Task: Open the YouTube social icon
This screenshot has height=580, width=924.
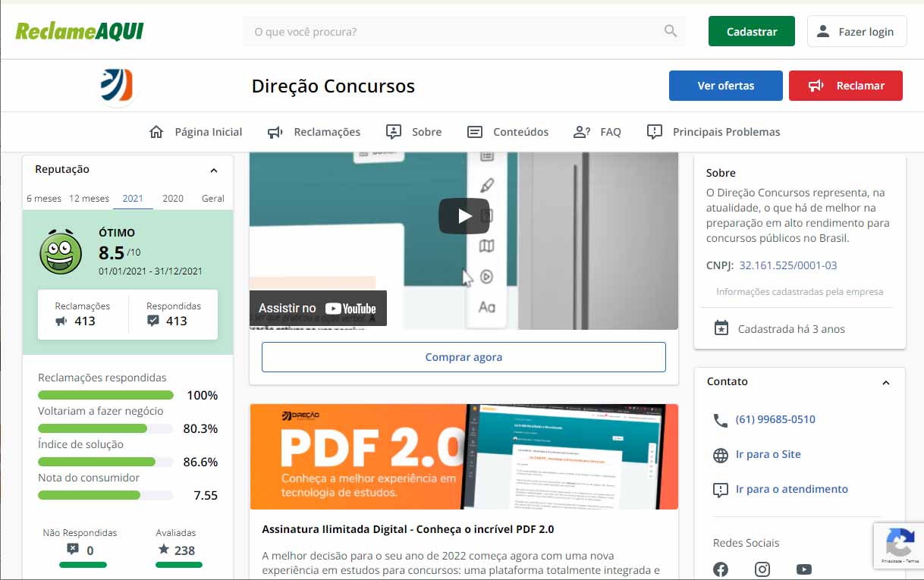Action: (804, 569)
